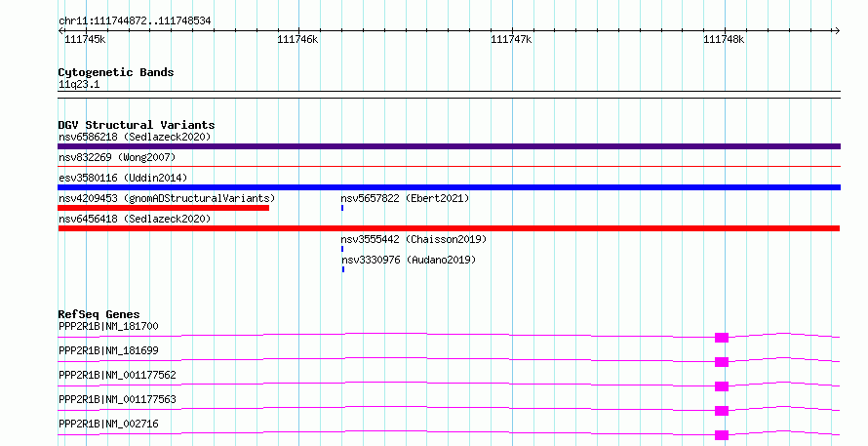Select the magenta exon of NM_181699
The height and width of the screenshot is (446, 868).
pyautogui.click(x=722, y=362)
